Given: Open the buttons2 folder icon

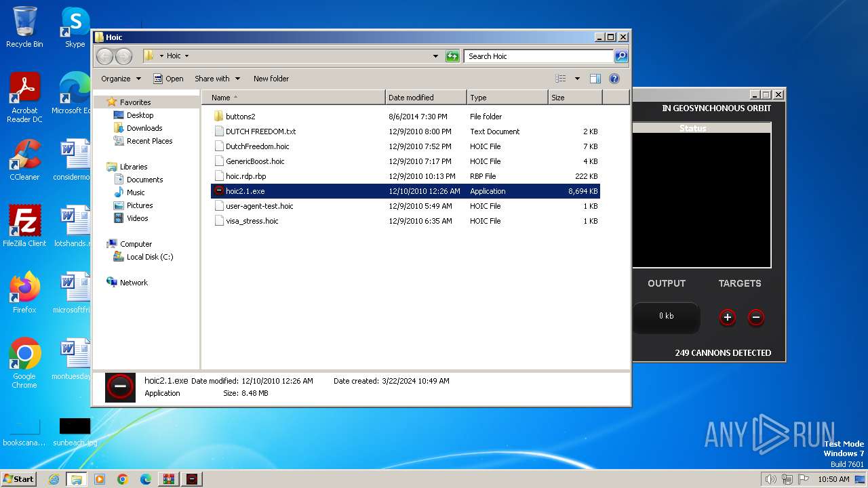Looking at the screenshot, I should (x=218, y=117).
